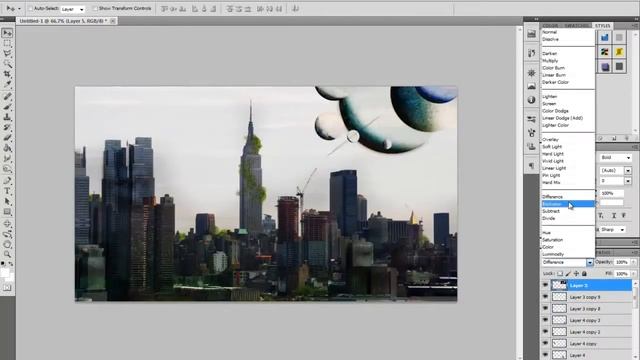Open the layer Fill slider arrow
Viewport: 640px width, 360px height.
pyautogui.click(x=633, y=273)
